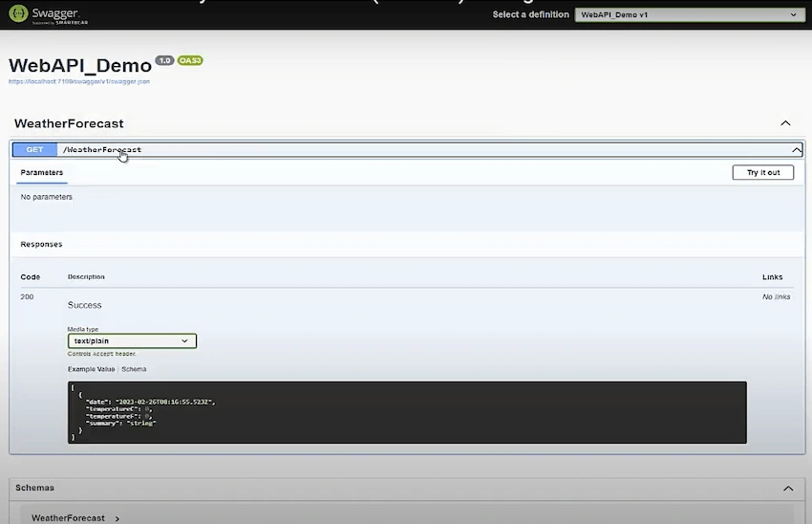
Task: Click the blue GET method badge
Action: tap(34, 150)
